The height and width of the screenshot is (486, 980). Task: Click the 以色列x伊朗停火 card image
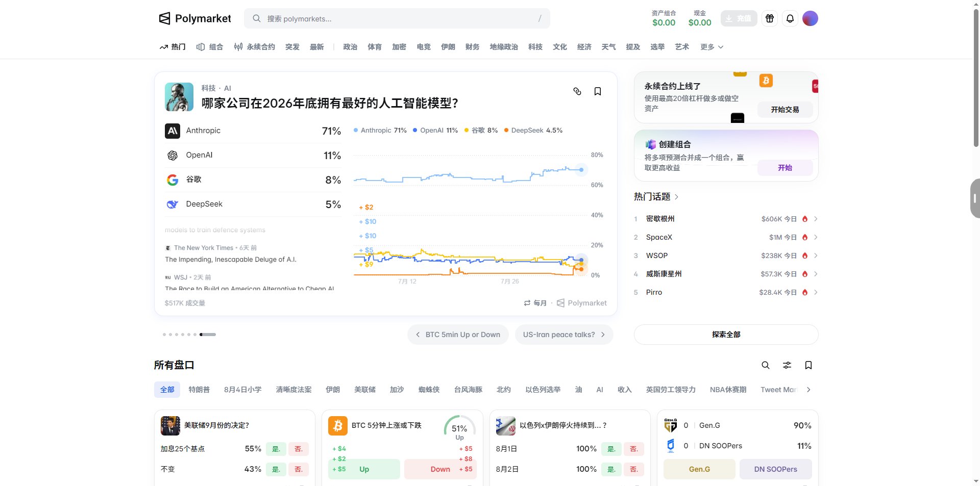[506, 426]
